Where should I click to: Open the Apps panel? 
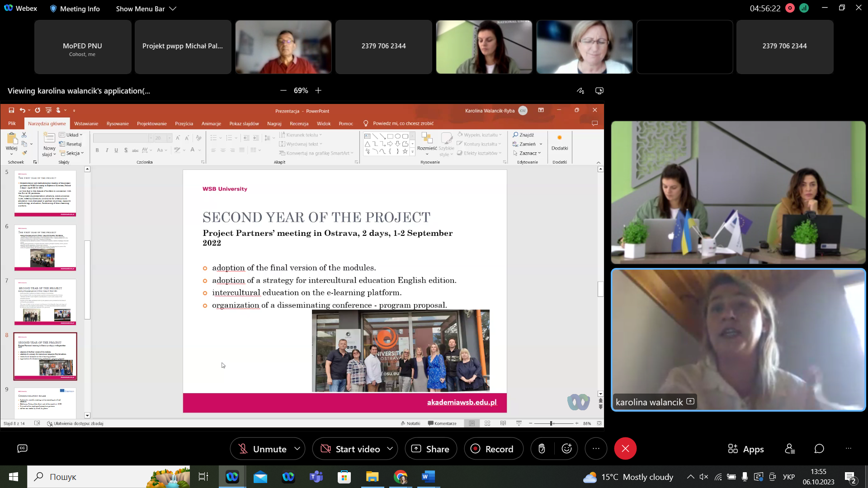(745, 449)
